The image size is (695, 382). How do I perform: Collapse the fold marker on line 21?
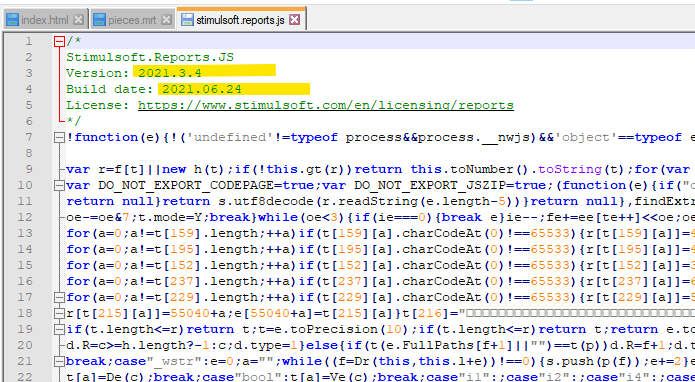(59, 362)
